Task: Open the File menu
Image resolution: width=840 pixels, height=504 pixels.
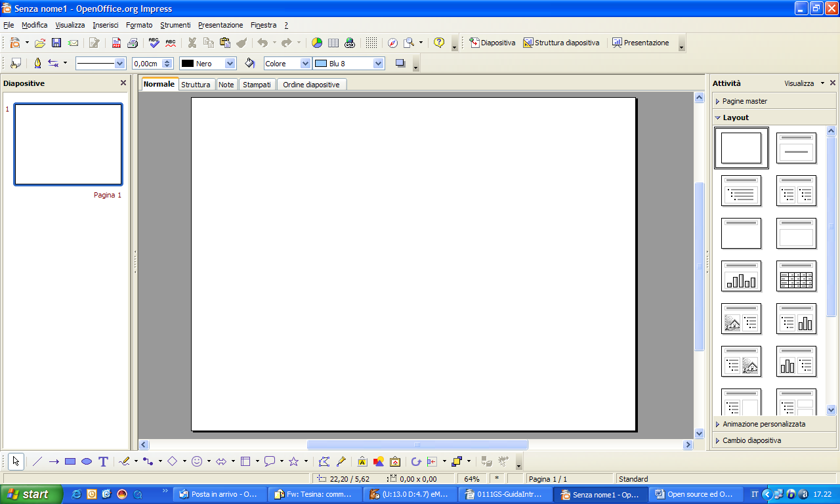Action: (9, 25)
